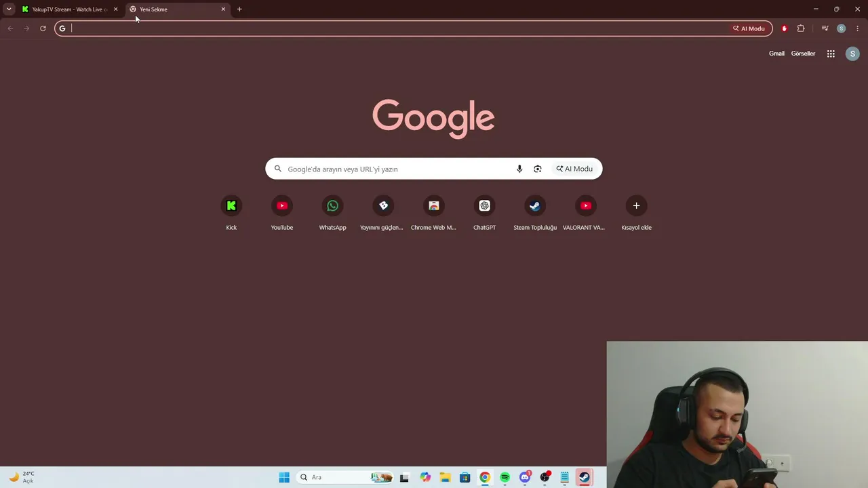This screenshot has width=868, height=488.
Task: Click the Chrome icon in the taskbar
Action: click(x=485, y=477)
